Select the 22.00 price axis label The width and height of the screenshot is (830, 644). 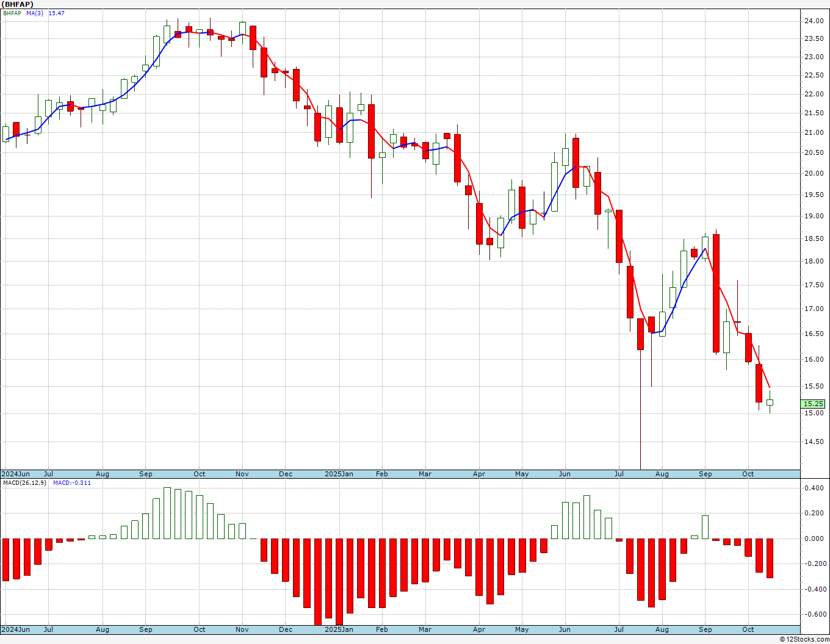pos(814,94)
